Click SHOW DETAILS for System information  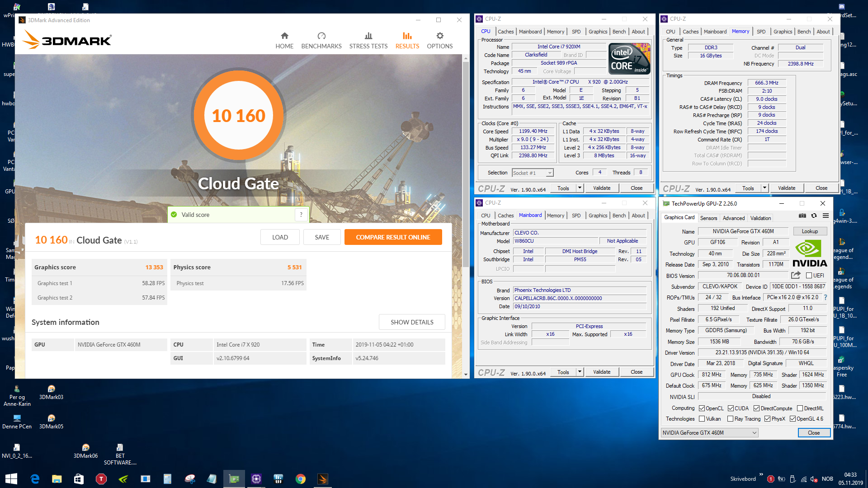click(412, 322)
